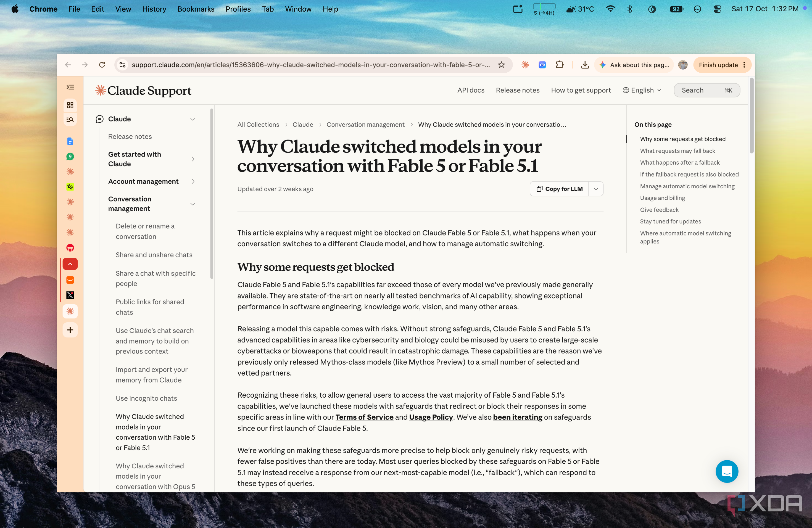Open Use incognito chats article

point(146,398)
